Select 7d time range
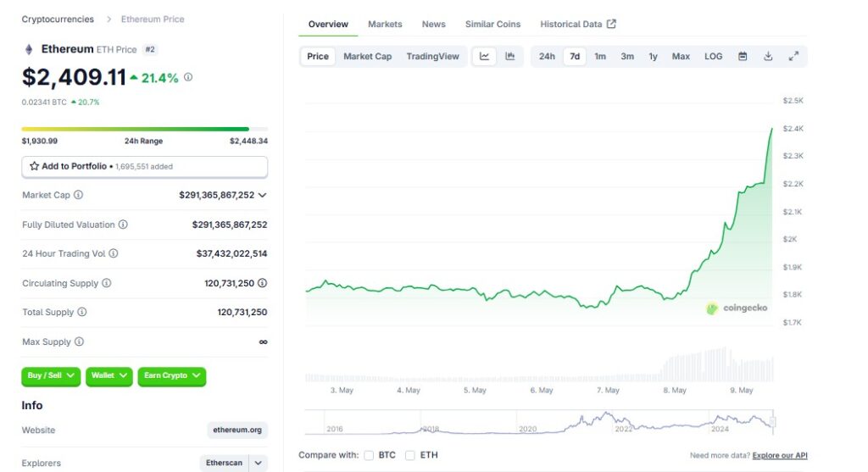This screenshot has height=472, width=868. coord(575,57)
